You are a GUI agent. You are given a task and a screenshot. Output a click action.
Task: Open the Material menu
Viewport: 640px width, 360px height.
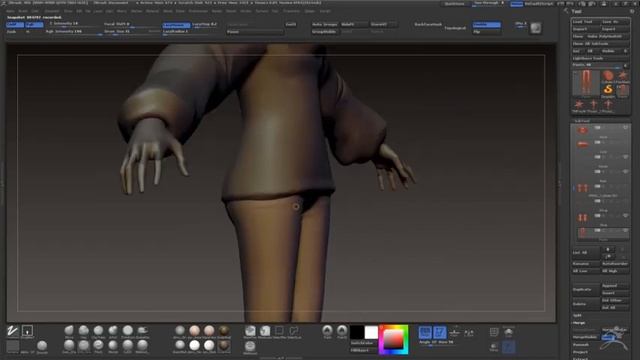152,11
